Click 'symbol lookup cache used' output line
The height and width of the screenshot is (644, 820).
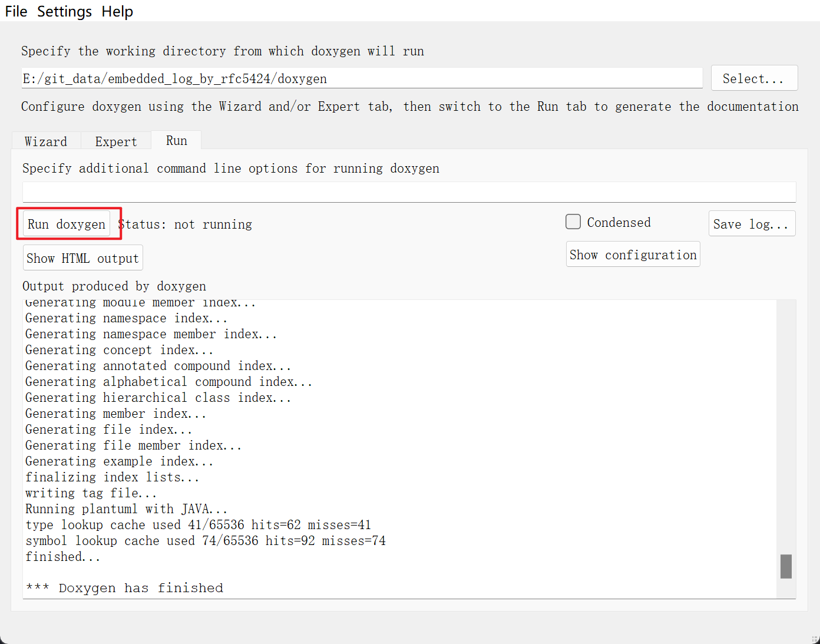coord(206,541)
